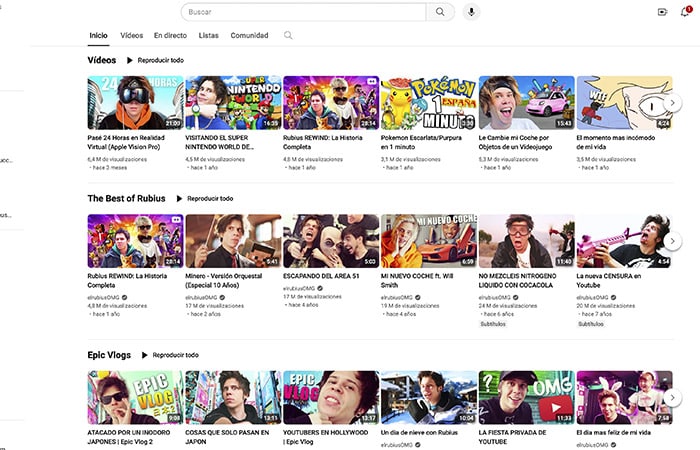Click title ESCAPANDO DEL AREA 51
This screenshot has height=450, width=700.
tap(321, 276)
